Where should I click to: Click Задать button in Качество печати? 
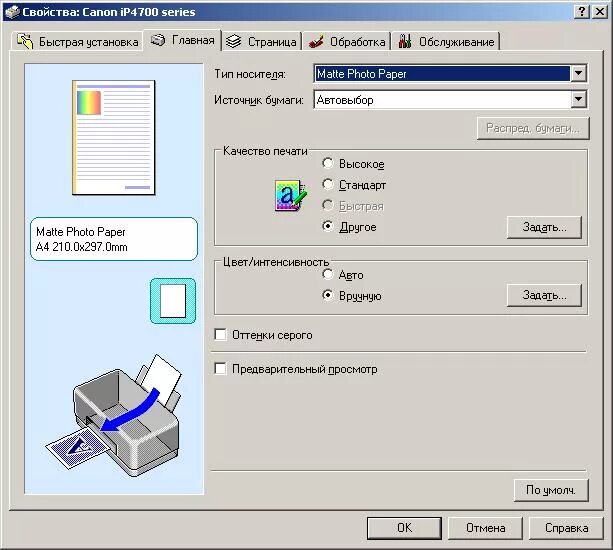[544, 227]
